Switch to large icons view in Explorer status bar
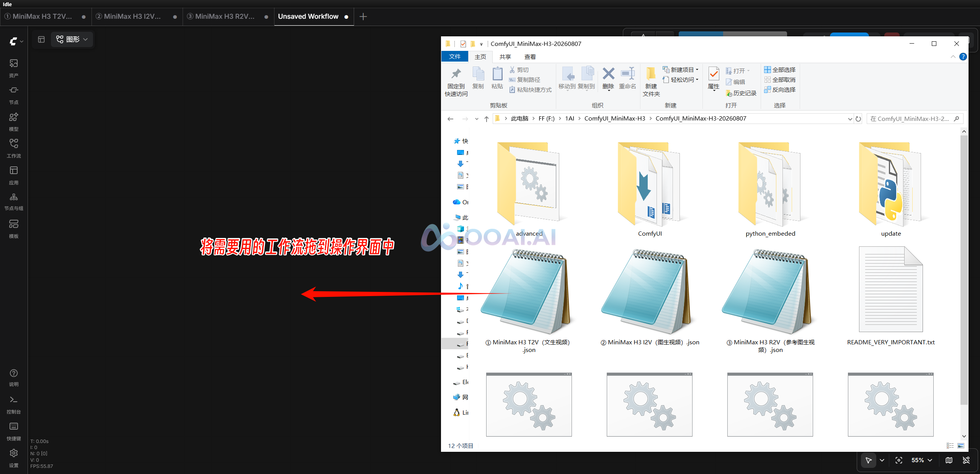 [x=961, y=446]
